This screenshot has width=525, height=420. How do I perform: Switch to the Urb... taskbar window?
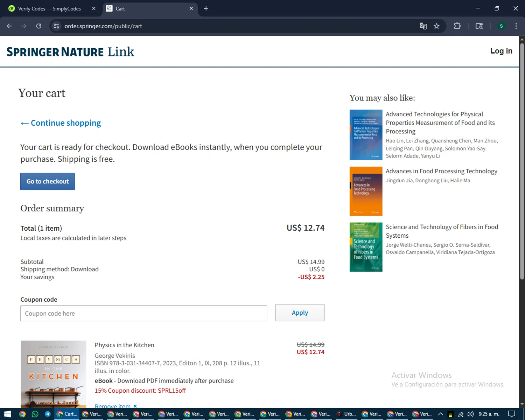346,414
